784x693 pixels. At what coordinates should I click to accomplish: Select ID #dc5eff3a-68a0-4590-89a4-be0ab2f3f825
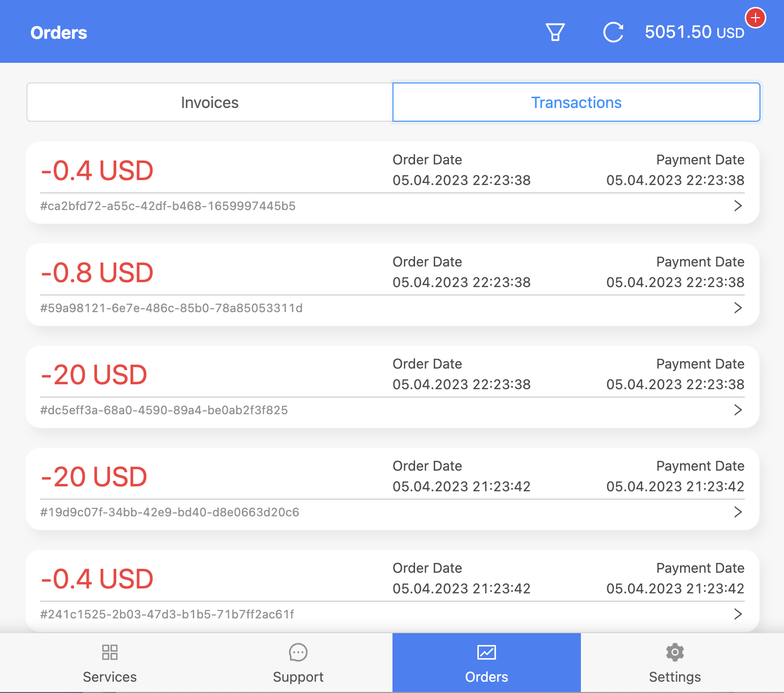coord(164,410)
